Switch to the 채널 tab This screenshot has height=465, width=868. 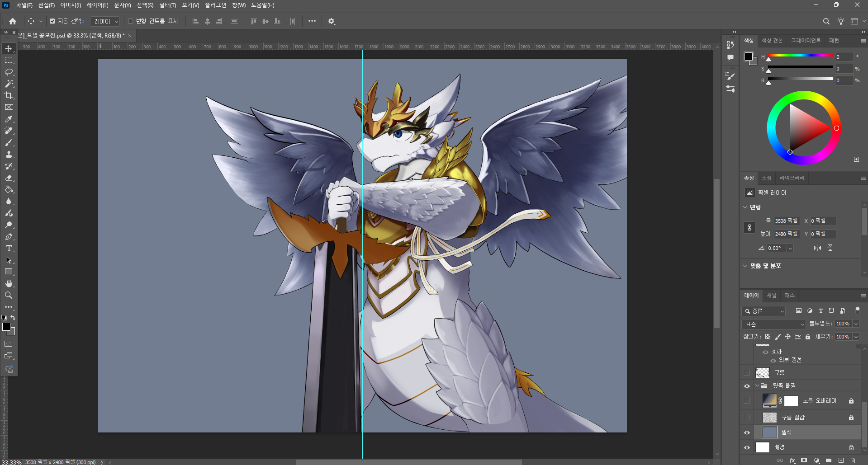(771, 296)
